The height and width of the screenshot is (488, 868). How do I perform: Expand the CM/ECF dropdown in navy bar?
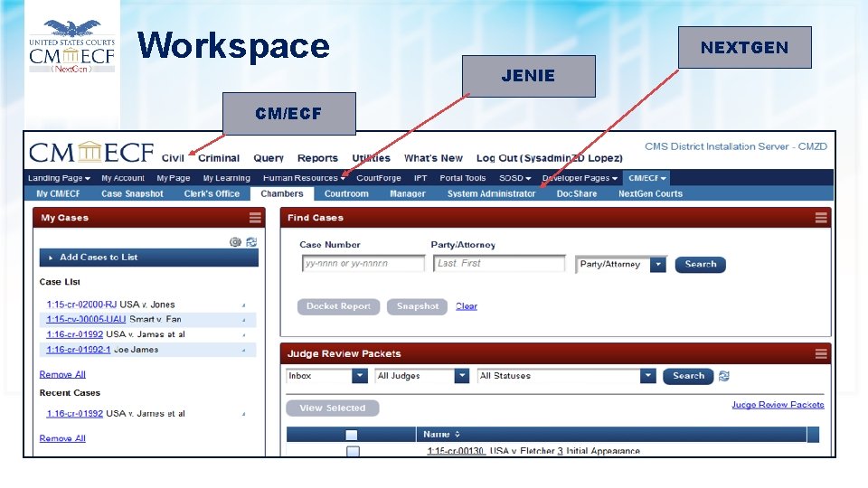pyautogui.click(x=646, y=178)
